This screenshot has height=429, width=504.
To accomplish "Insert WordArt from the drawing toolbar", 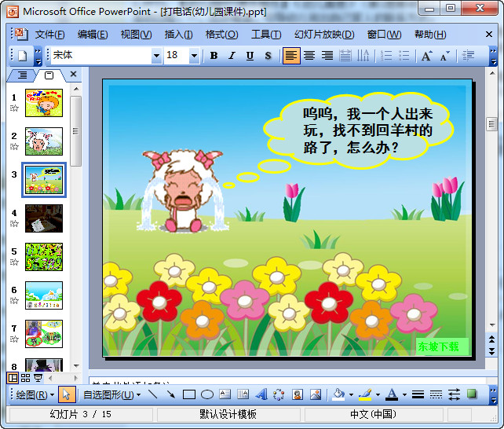I will [261, 394].
